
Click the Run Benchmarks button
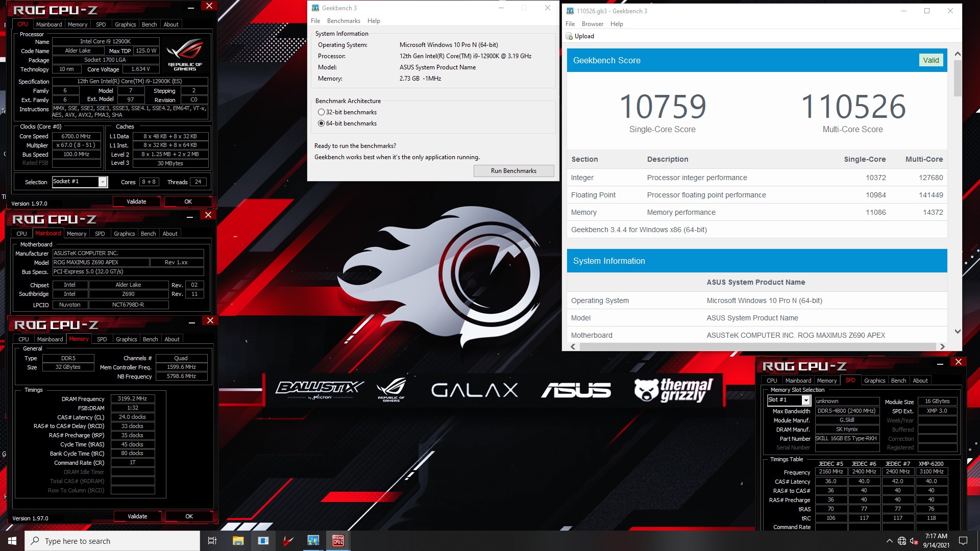(x=513, y=171)
